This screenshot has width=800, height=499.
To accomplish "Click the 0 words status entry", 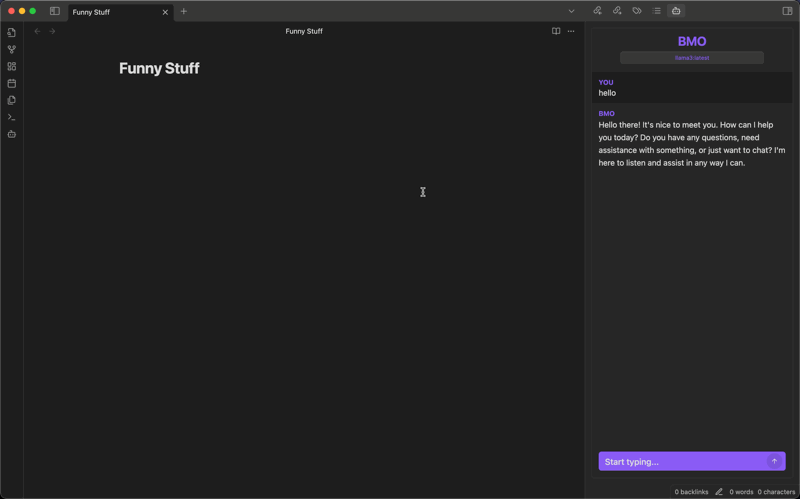I will tap(741, 492).
